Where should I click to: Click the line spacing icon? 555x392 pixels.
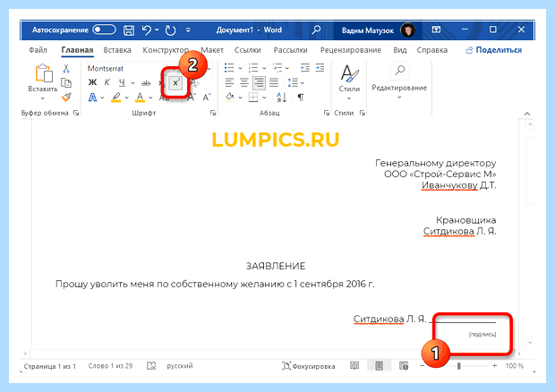[x=293, y=83]
